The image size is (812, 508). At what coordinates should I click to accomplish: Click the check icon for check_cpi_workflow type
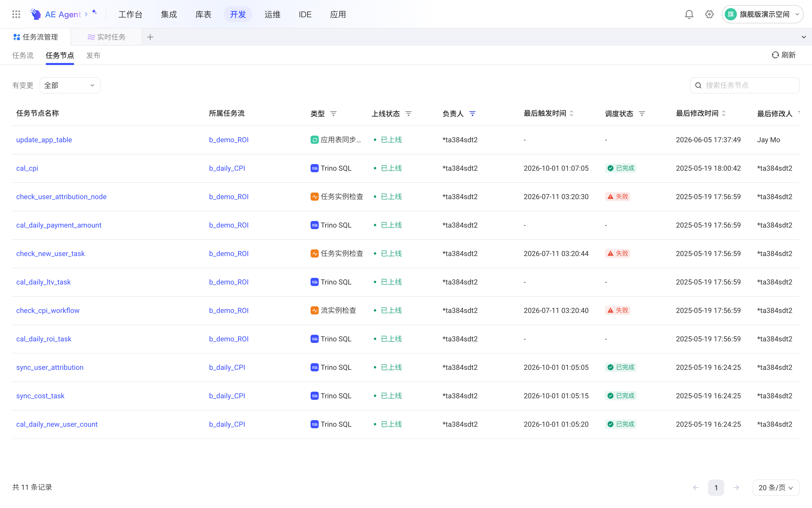point(314,310)
